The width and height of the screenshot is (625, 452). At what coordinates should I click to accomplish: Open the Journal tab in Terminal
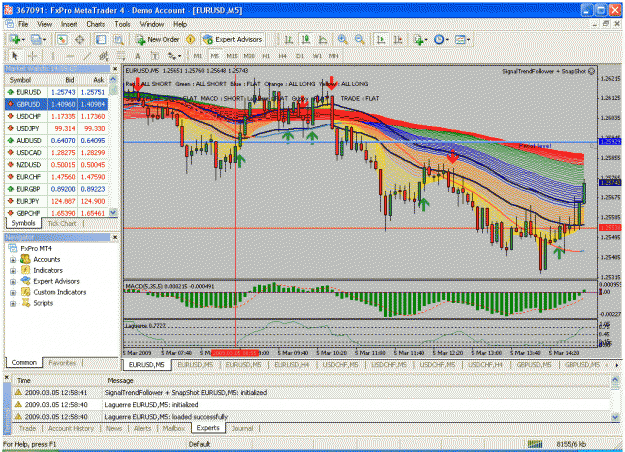[242, 428]
